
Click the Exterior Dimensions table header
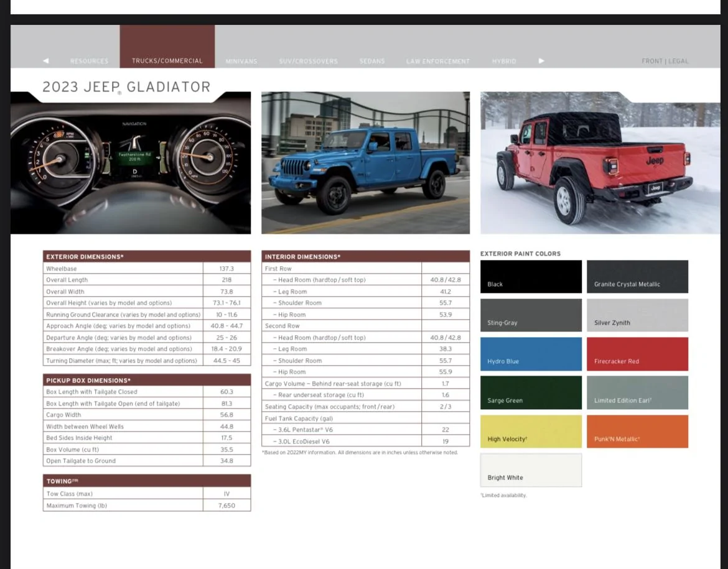tap(147, 257)
